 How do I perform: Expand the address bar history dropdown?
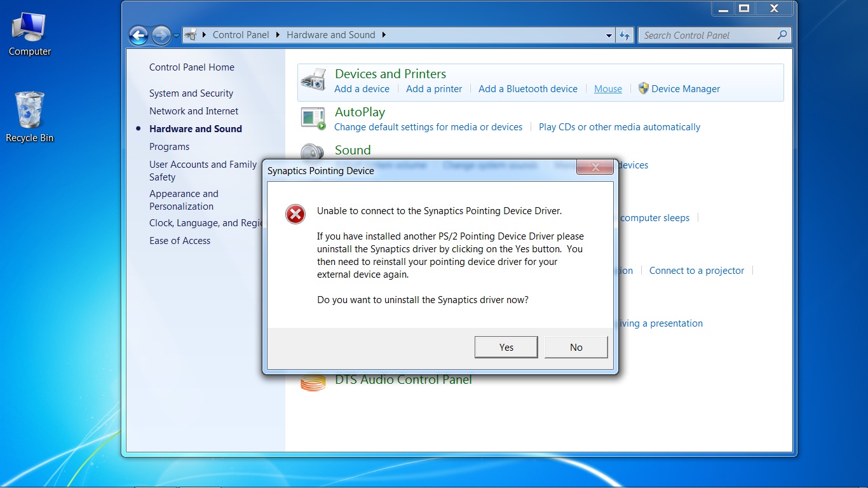pos(609,36)
